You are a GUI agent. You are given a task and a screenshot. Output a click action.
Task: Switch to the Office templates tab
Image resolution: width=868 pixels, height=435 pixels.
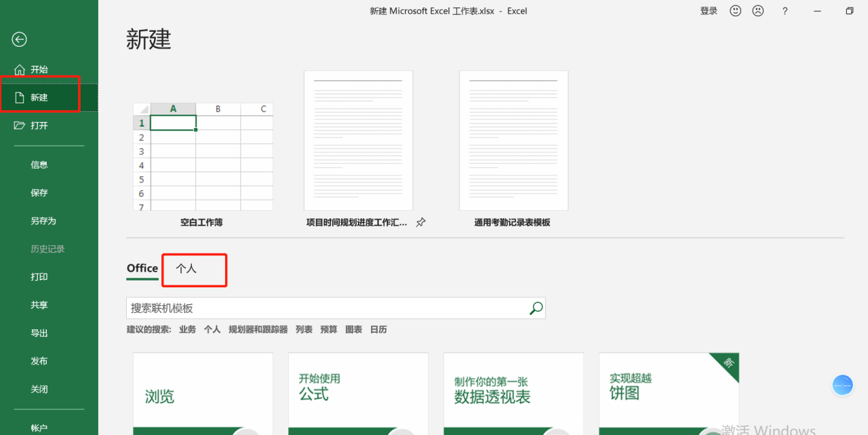142,268
